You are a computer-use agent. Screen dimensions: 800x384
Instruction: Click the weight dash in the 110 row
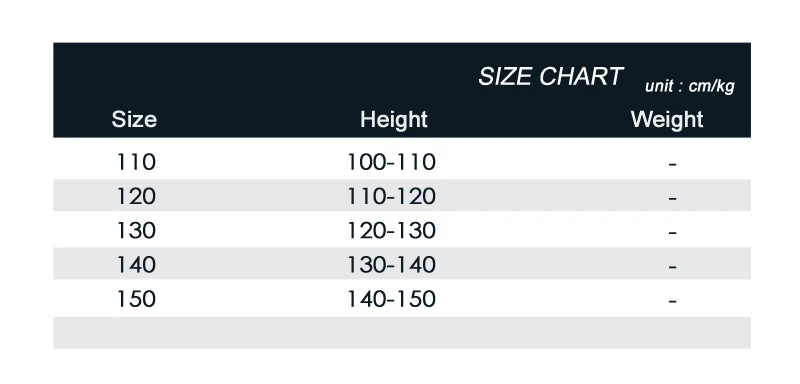tap(672, 164)
